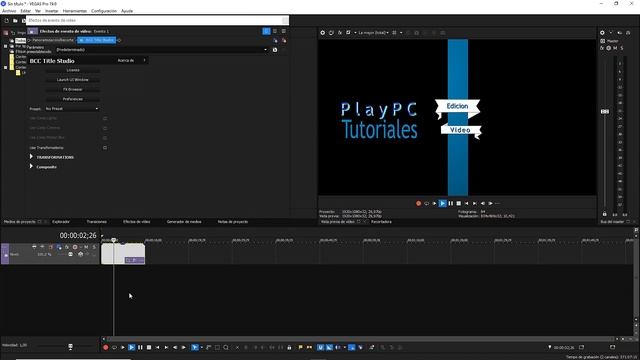Screen dimensions: 640x360
Task: Click the Launch UI Window button
Action: [x=73, y=80]
